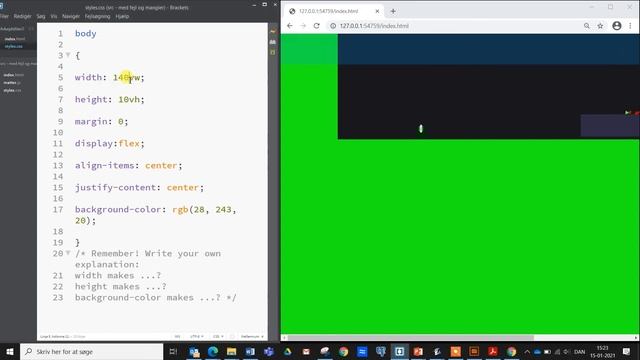The image size is (640, 360).
Task: Open Microsoft Edge from the taskbar
Action: [213, 351]
